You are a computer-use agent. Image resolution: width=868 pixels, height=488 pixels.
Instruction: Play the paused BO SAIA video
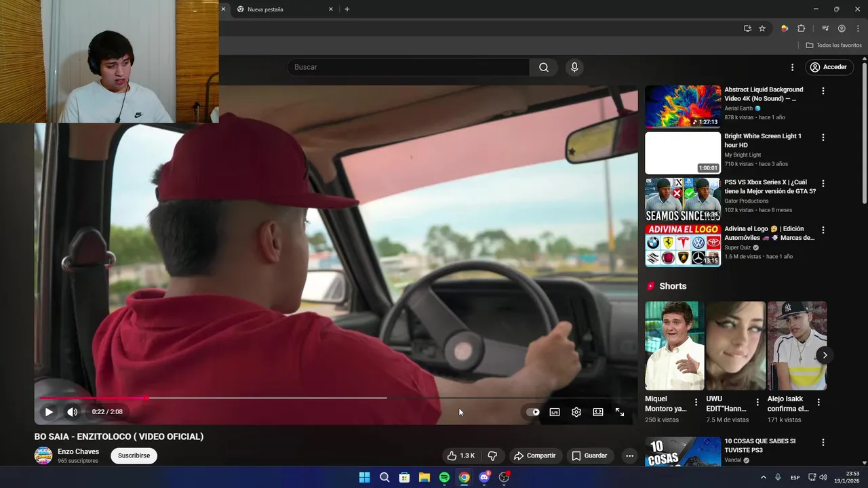tap(49, 411)
